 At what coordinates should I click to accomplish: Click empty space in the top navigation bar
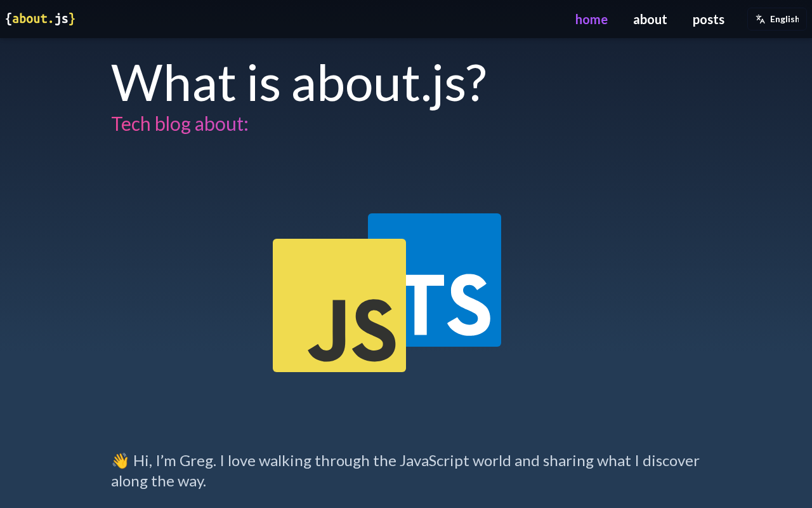pos(317,19)
